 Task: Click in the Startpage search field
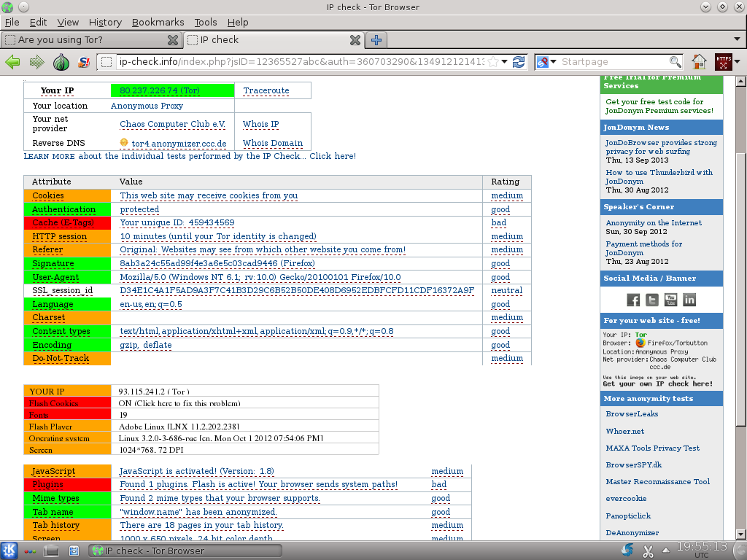coord(613,62)
